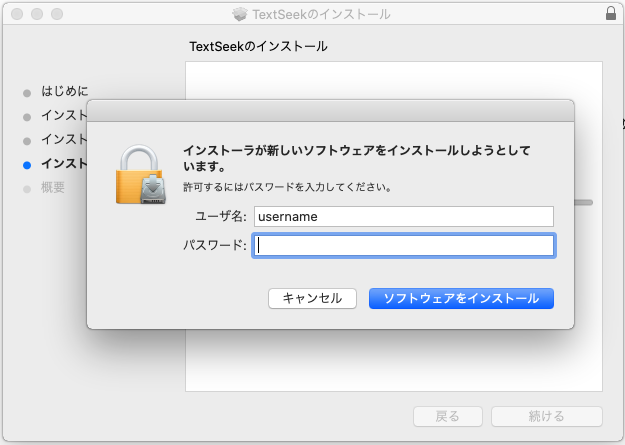The width and height of the screenshot is (625, 445).
Task: Click the blue bullet of the active step
Action: (x=27, y=164)
